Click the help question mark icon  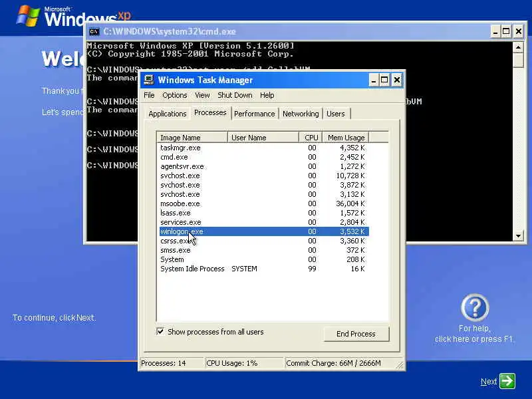click(x=475, y=308)
